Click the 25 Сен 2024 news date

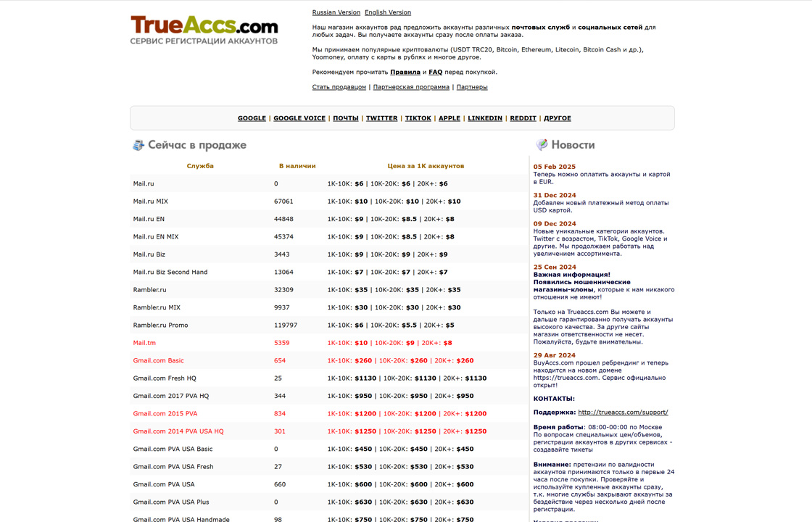tap(555, 268)
